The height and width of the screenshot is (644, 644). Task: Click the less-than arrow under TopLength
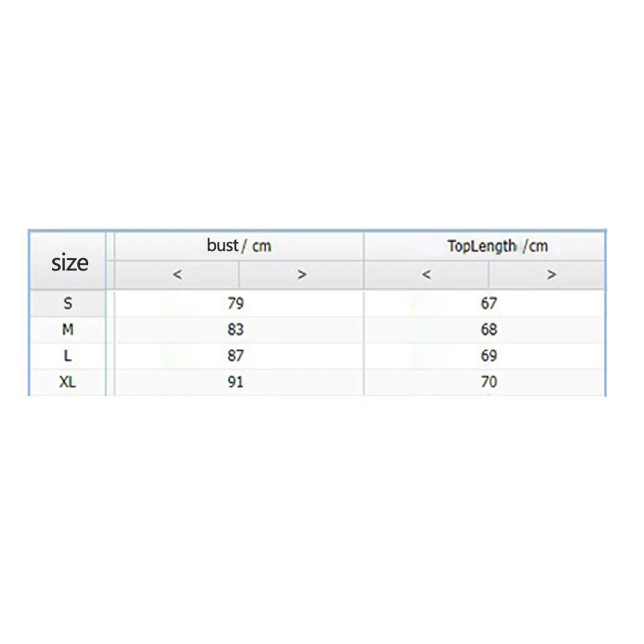coord(426,275)
